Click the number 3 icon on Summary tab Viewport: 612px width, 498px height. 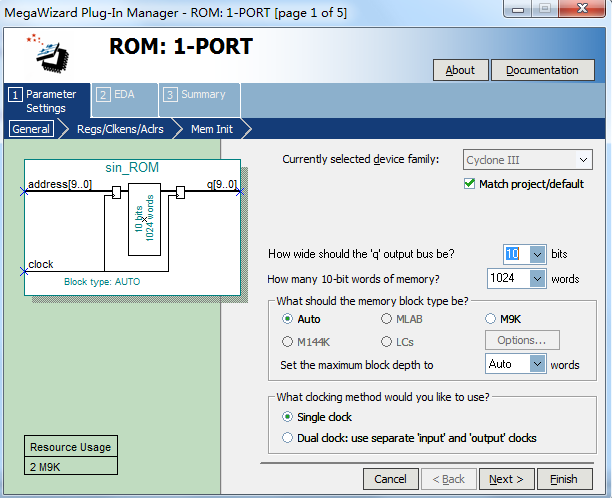(170, 94)
